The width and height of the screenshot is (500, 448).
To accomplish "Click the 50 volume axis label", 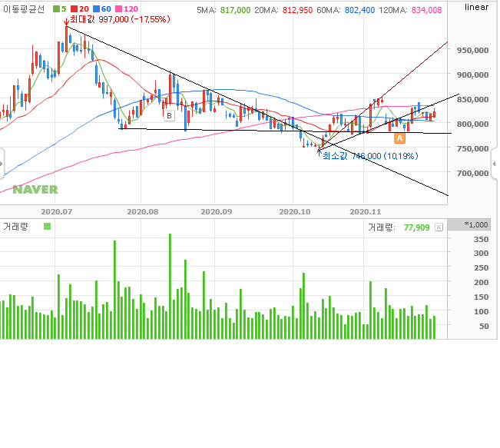I will point(484,326).
